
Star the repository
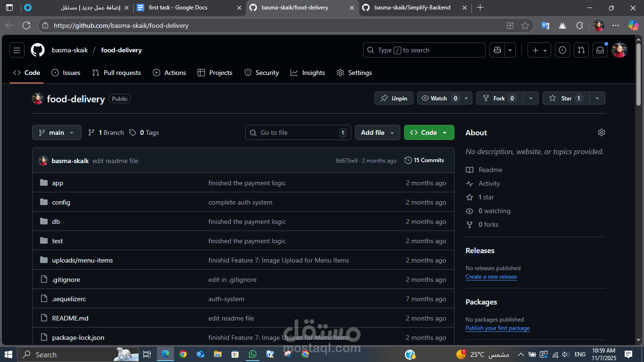tap(565, 98)
